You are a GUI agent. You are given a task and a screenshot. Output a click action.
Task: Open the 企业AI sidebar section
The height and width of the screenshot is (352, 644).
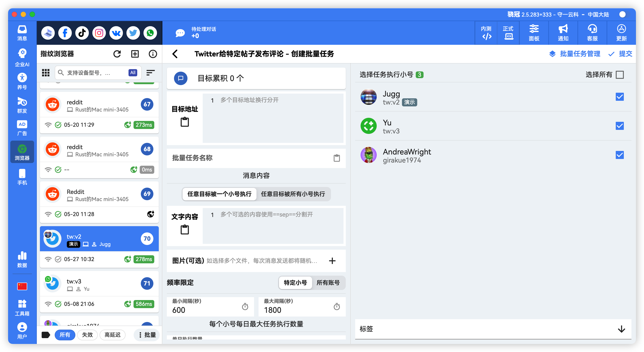(22, 58)
